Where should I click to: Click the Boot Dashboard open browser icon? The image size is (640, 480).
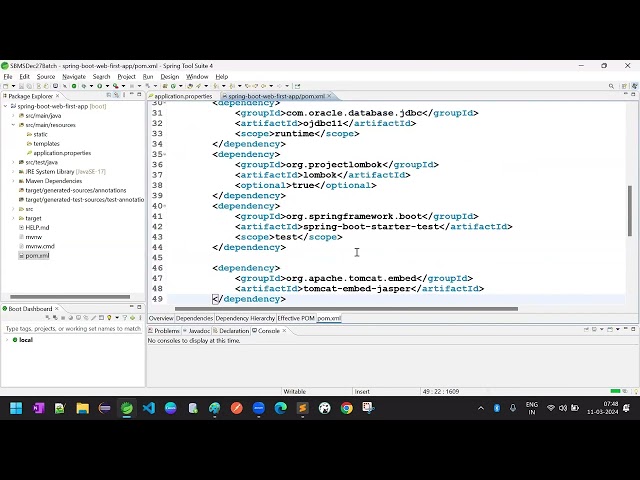pos(71,318)
